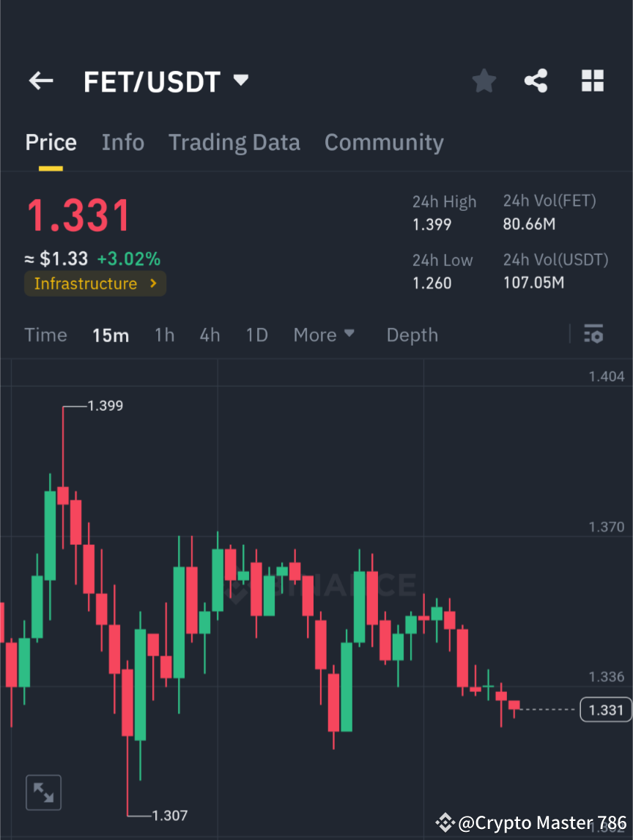Tap the 24h High value 1.399
This screenshot has height=840, width=633.
[x=432, y=224]
